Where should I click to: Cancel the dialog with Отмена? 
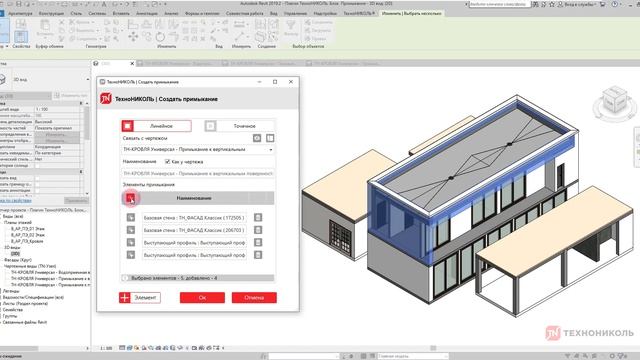254,298
